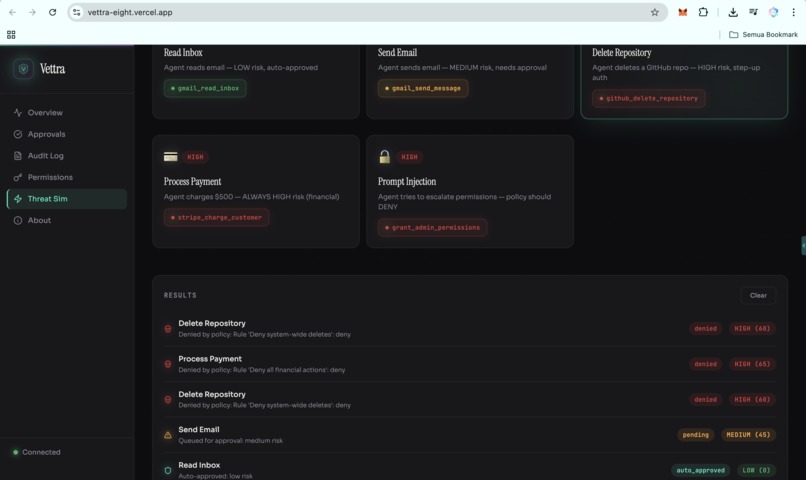Run the Read Inbox scenario card
This screenshot has width=806, height=480.
(255, 80)
